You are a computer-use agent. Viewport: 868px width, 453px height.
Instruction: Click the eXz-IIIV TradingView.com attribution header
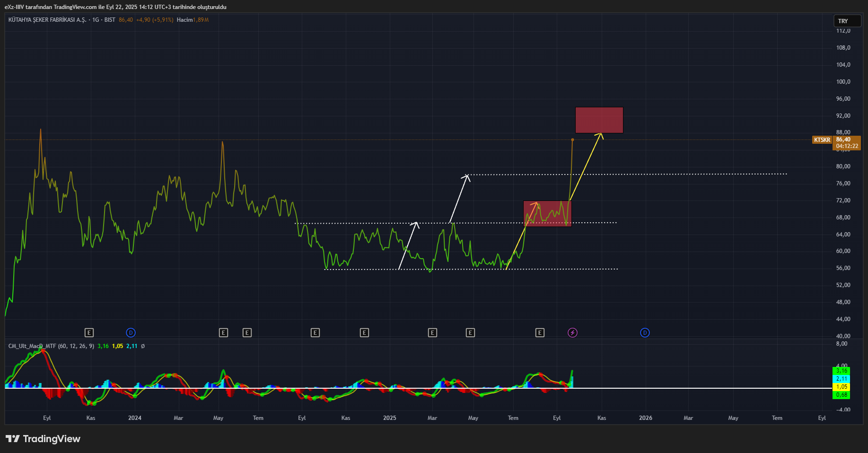coord(115,7)
